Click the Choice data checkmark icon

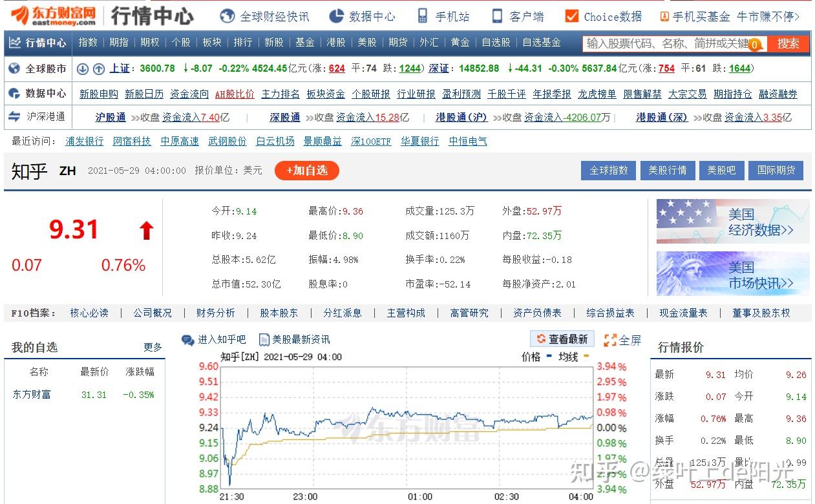571,16
